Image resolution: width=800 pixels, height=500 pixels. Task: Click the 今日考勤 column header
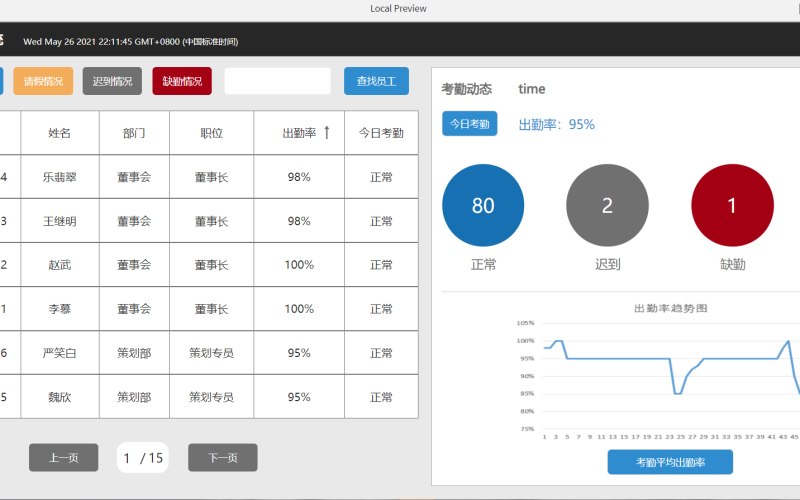pyautogui.click(x=381, y=133)
